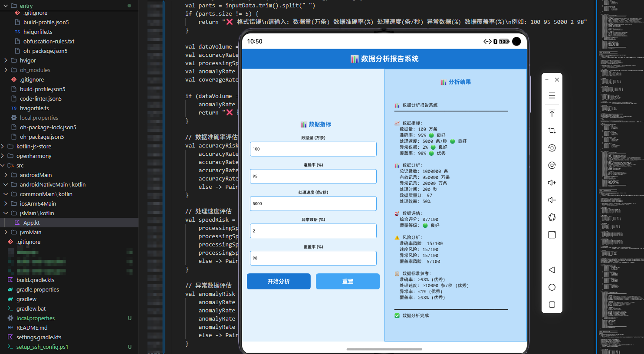The image size is (644, 354).
Task: Click the Kotlin icon beside build.gradle.kts
Action: click(10, 280)
